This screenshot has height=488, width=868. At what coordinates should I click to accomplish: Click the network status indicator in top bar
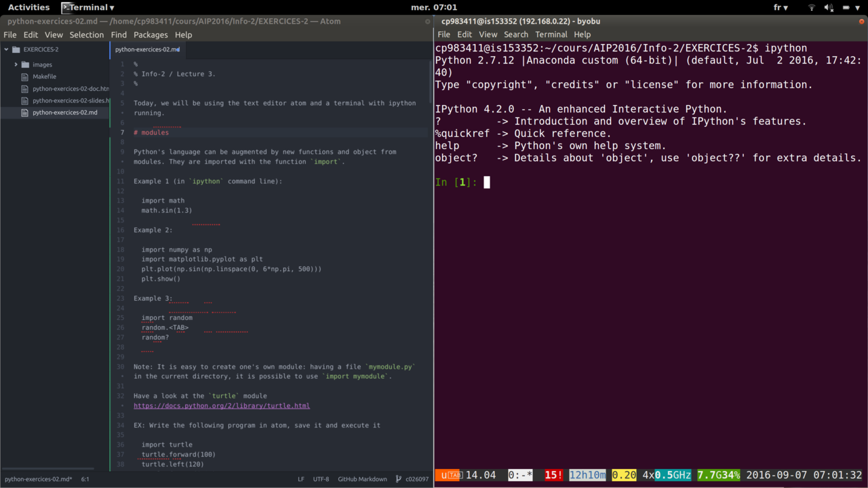coord(811,7)
